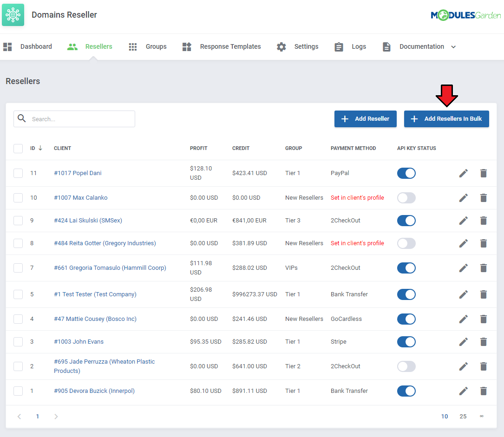Screen dimensions: 504x437
Task: Select page 1 in pagination
Action: point(38,417)
